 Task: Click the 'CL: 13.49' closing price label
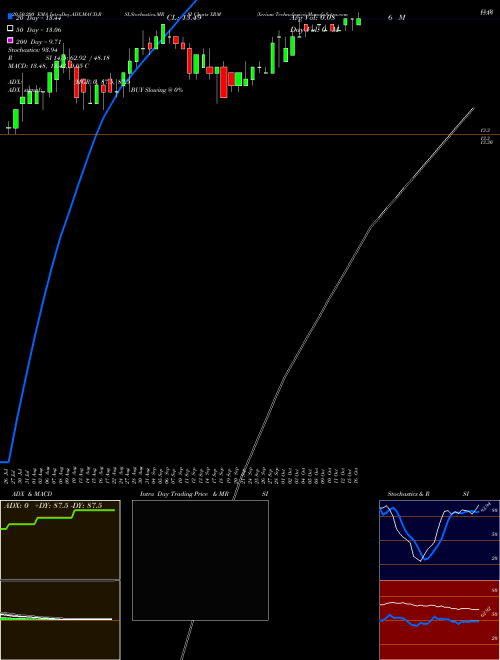click(184, 18)
